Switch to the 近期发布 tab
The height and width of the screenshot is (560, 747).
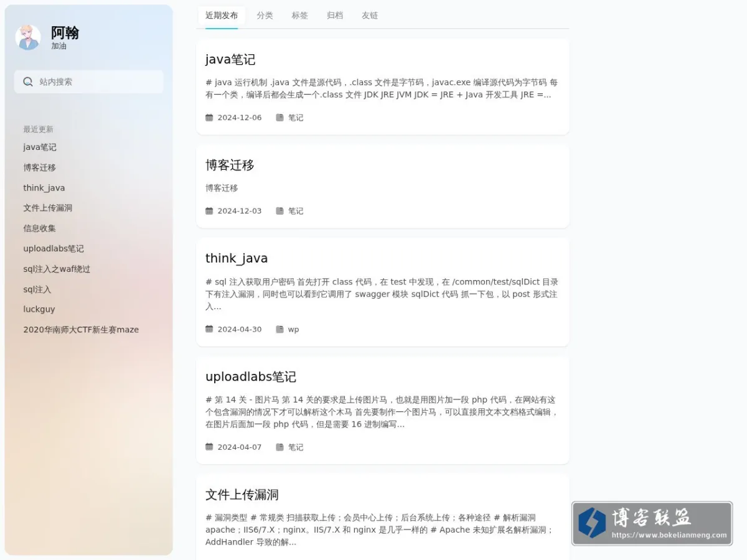click(222, 16)
